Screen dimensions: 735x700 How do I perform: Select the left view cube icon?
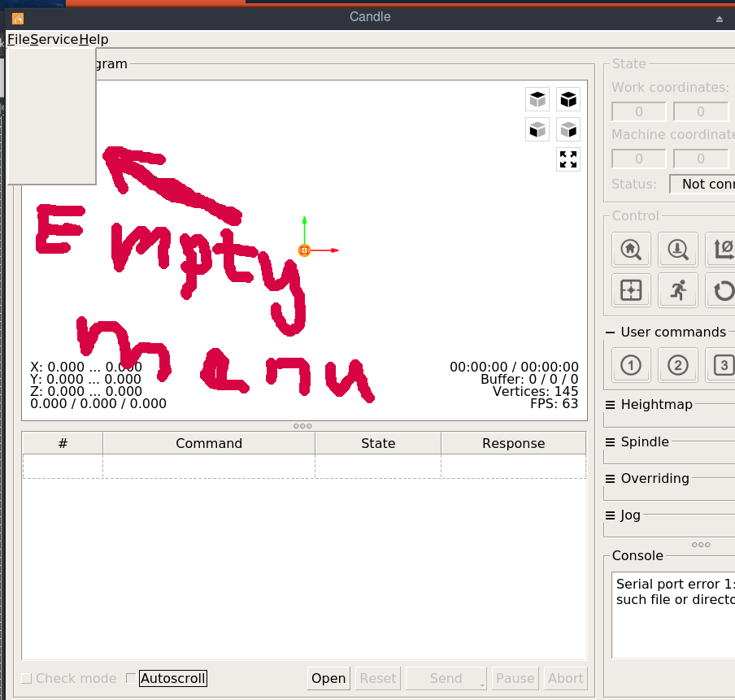(x=568, y=129)
